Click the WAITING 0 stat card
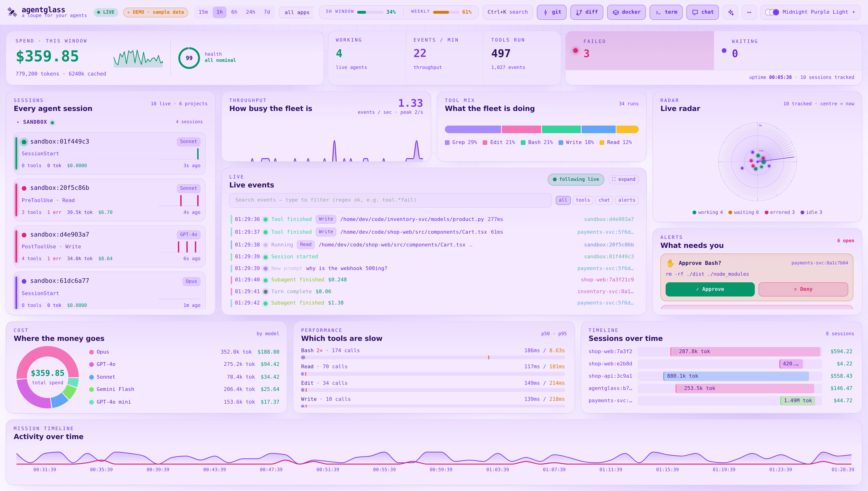The height and width of the screenshot is (491, 868). pyautogui.click(x=788, y=51)
